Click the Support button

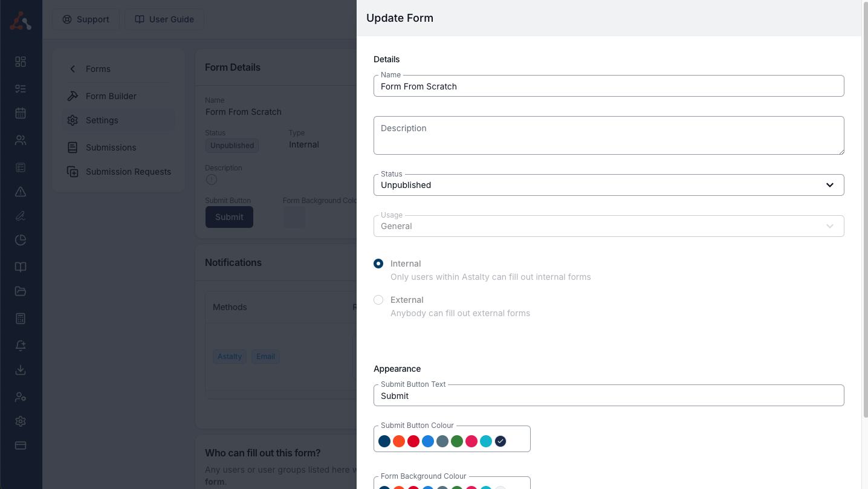(86, 19)
